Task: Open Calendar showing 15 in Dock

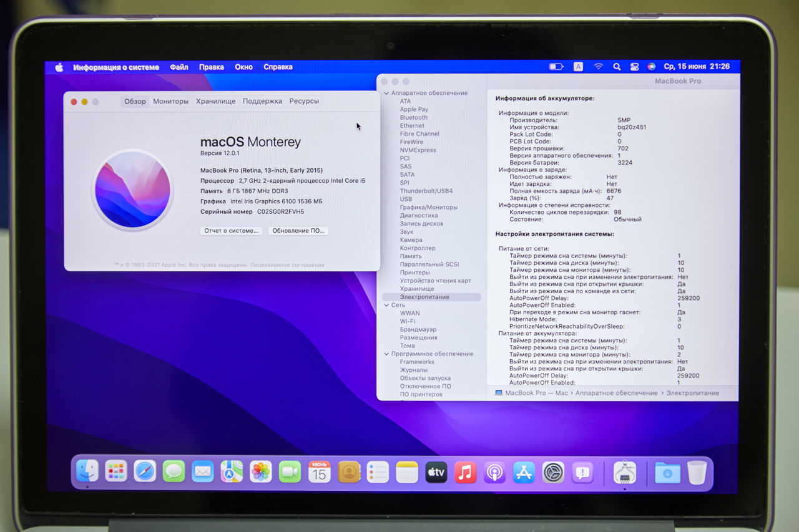Action: (x=319, y=472)
